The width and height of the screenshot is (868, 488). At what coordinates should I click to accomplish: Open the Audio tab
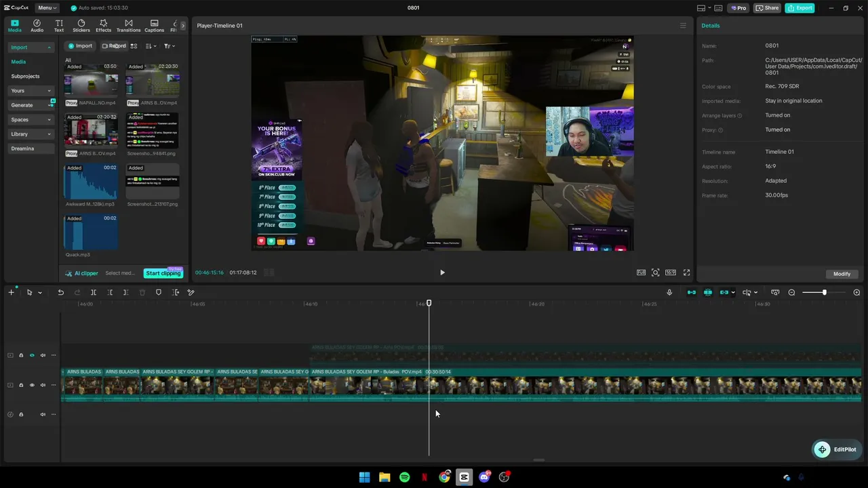tap(37, 26)
